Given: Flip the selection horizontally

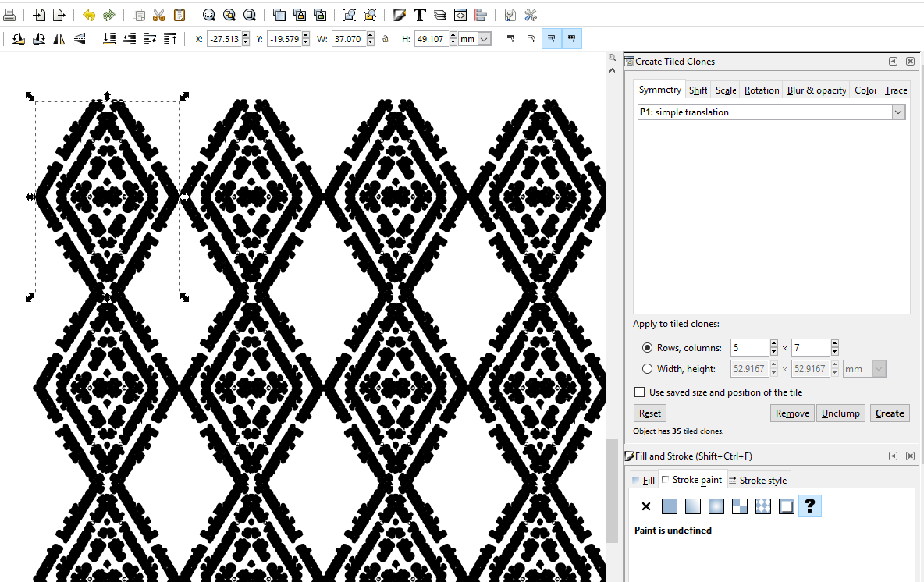Looking at the screenshot, I should click(x=59, y=38).
